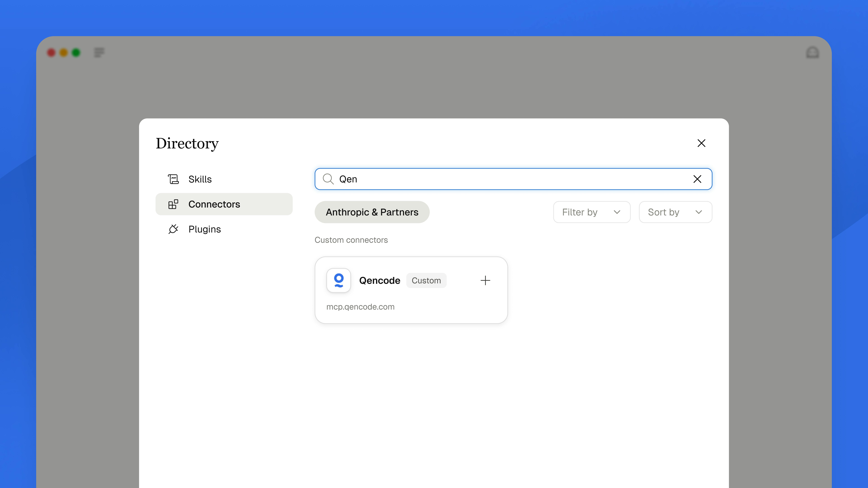
Task: Click the Sort by chevron arrow
Action: tap(698, 212)
